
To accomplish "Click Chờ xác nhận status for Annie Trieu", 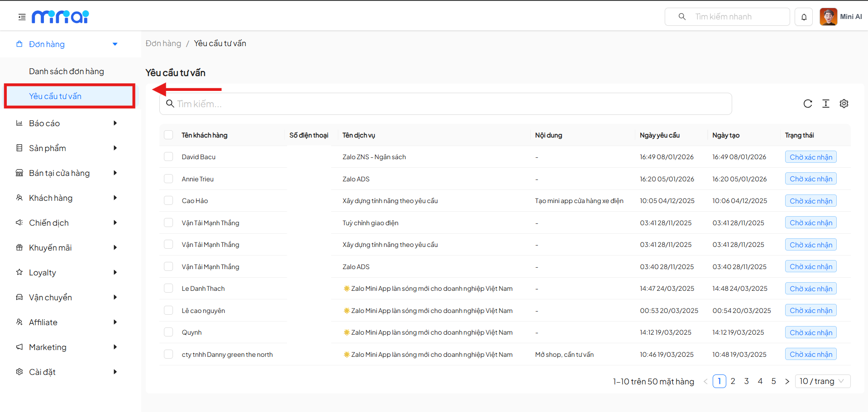I will (810, 179).
